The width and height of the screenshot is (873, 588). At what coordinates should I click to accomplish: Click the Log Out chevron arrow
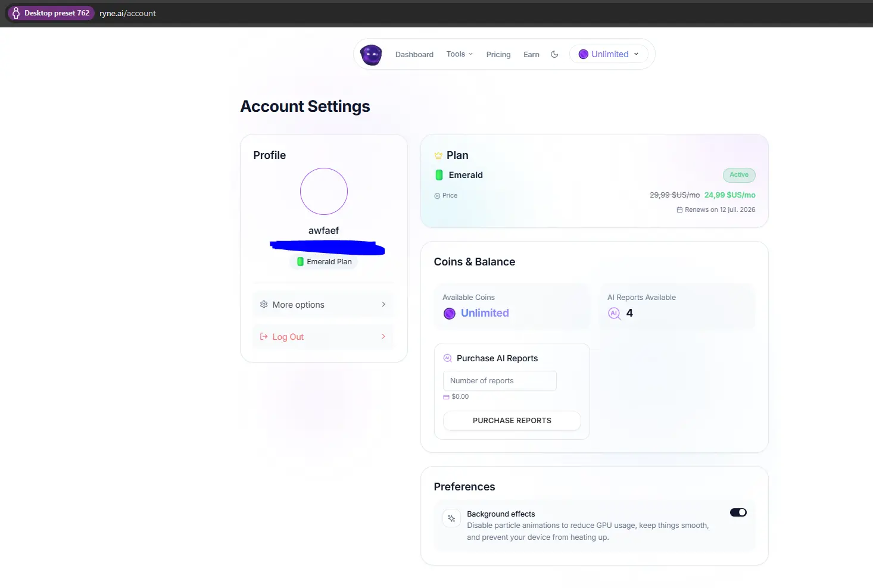384,337
